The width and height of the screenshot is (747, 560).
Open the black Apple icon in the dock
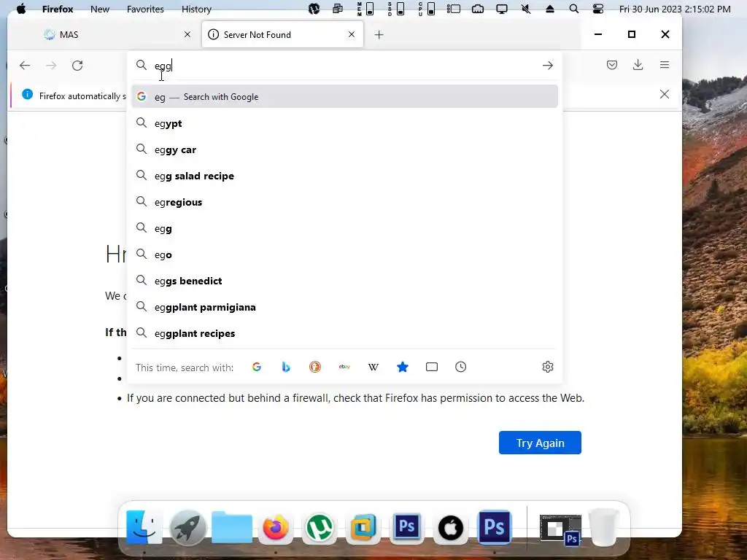click(450, 528)
